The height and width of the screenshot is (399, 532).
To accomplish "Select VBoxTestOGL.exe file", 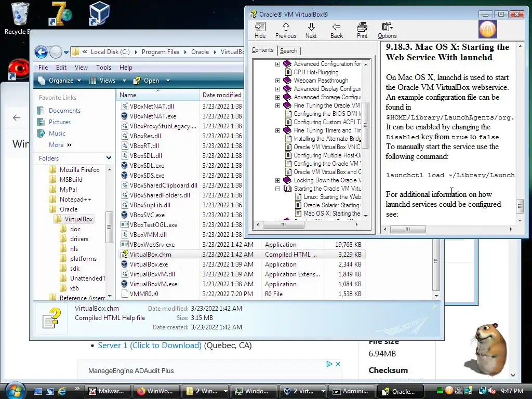I will tap(153, 224).
